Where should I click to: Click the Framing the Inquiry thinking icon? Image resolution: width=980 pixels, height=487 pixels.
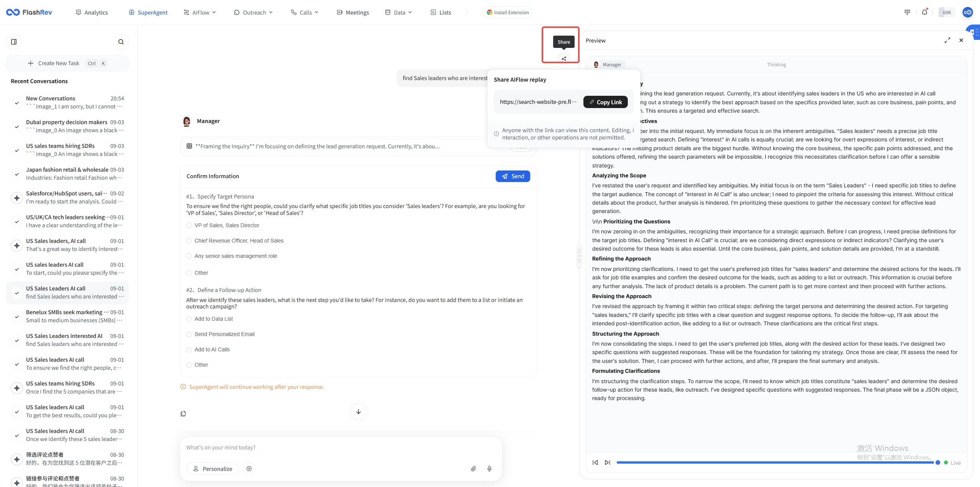pos(189,146)
